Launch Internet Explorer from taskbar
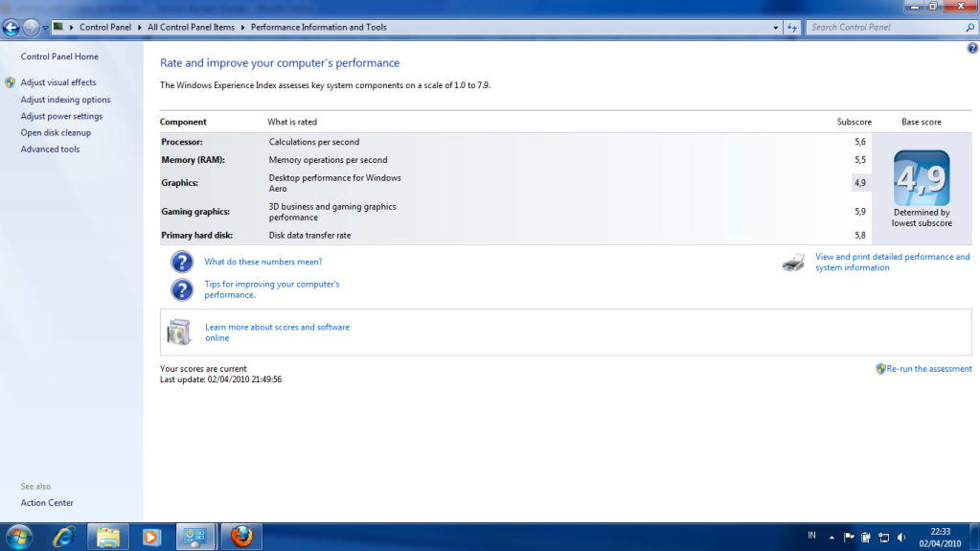The width and height of the screenshot is (980, 551). pyautogui.click(x=63, y=537)
